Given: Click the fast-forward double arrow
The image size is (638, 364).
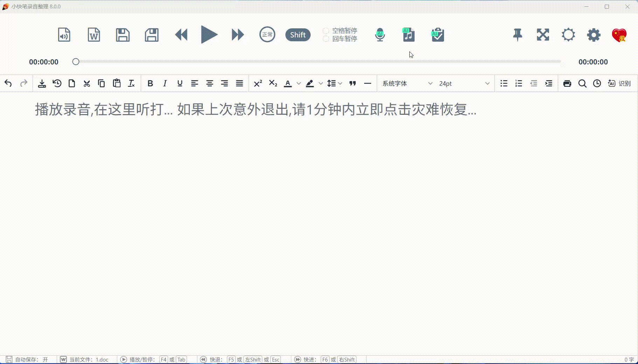Looking at the screenshot, I should pyautogui.click(x=238, y=35).
